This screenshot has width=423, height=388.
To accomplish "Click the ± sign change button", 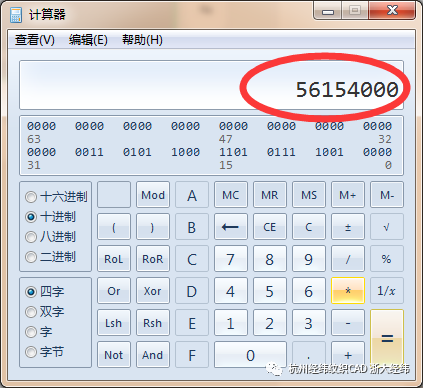I will point(348,227).
